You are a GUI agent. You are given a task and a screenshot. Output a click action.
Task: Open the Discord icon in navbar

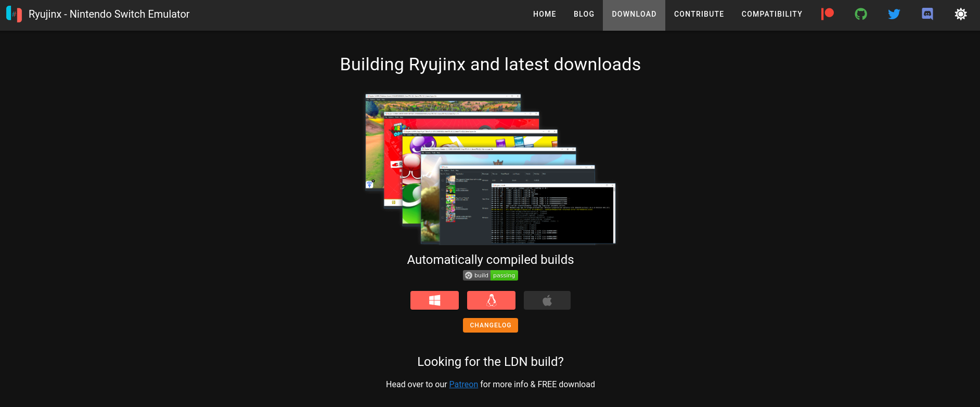tap(927, 14)
